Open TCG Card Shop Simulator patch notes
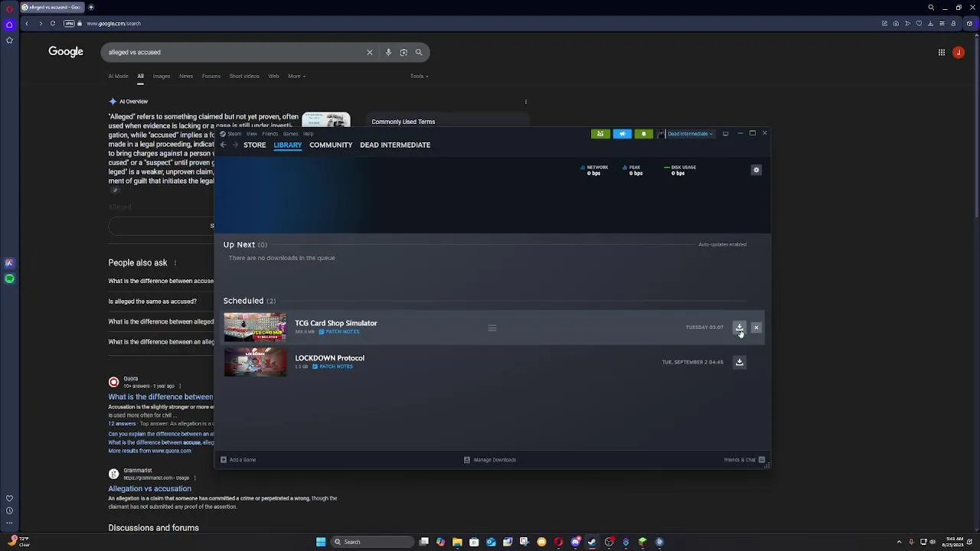This screenshot has width=980, height=551. click(338, 332)
